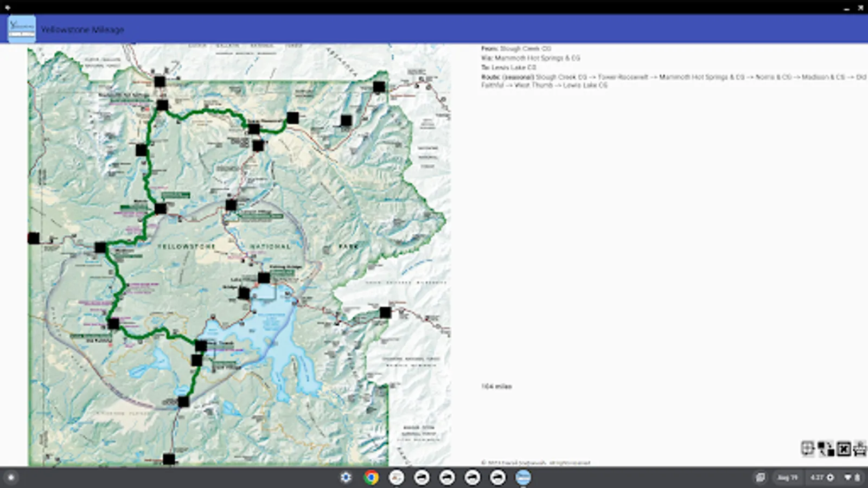This screenshot has width=868, height=488.
Task: Select the Northeast Entrance map marker
Action: [x=379, y=87]
